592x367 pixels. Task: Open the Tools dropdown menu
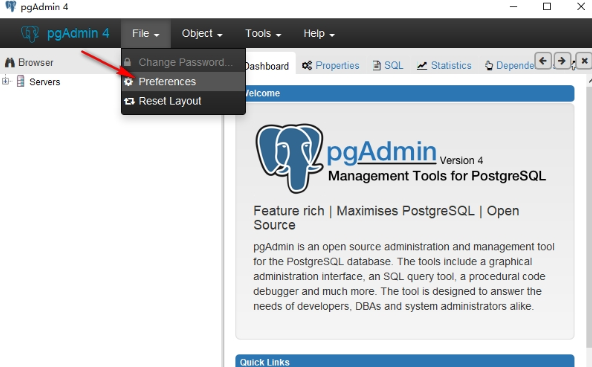(263, 34)
